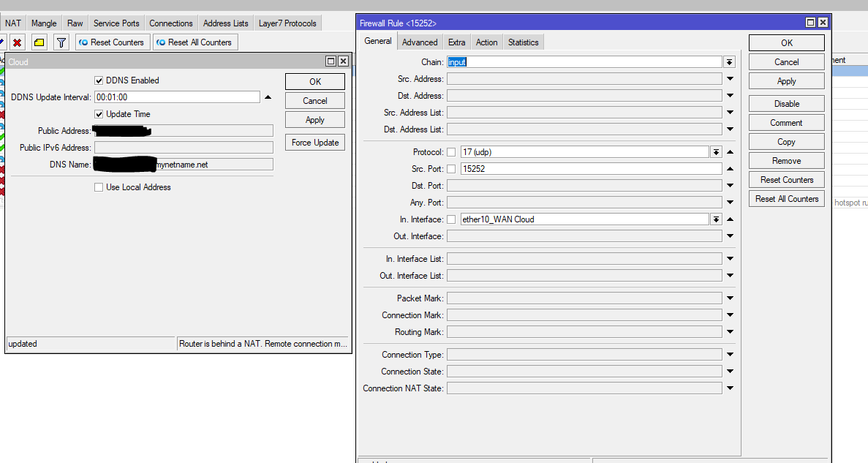Click the Force Update button
The width and height of the screenshot is (868, 463).
click(x=315, y=143)
